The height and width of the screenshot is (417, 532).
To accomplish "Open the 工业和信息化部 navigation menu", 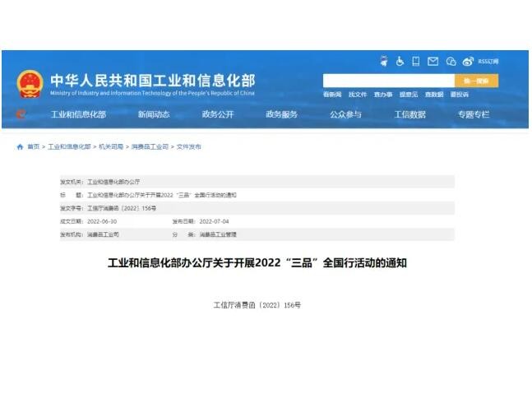I will point(78,114).
